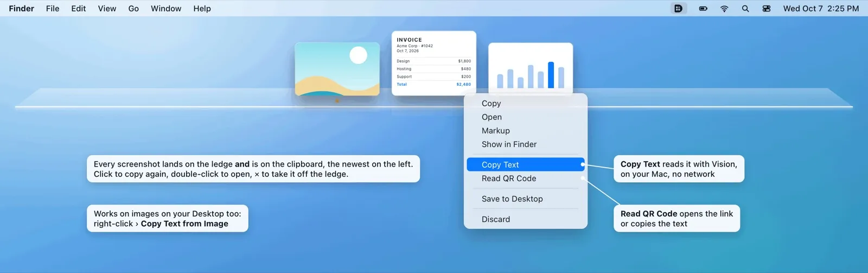Screen dimensions: 868x273
Task: Click the landscape screenshot thumbnail
Action: coord(337,69)
